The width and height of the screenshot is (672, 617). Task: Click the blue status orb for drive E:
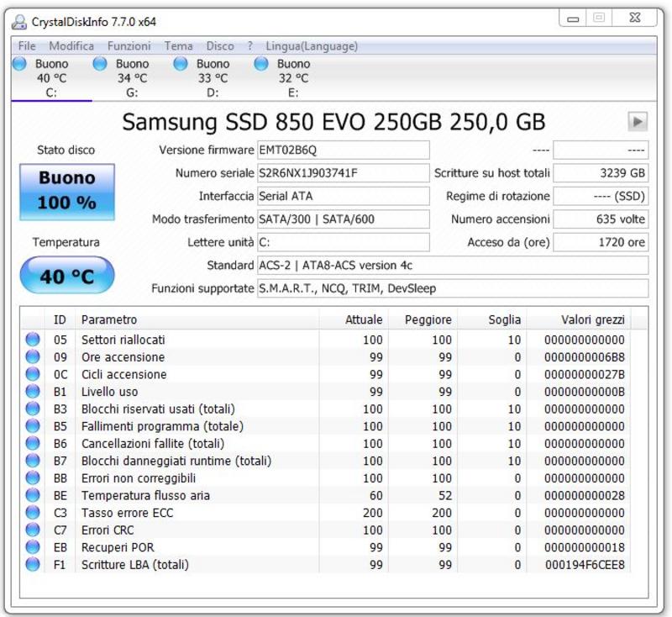(261, 64)
